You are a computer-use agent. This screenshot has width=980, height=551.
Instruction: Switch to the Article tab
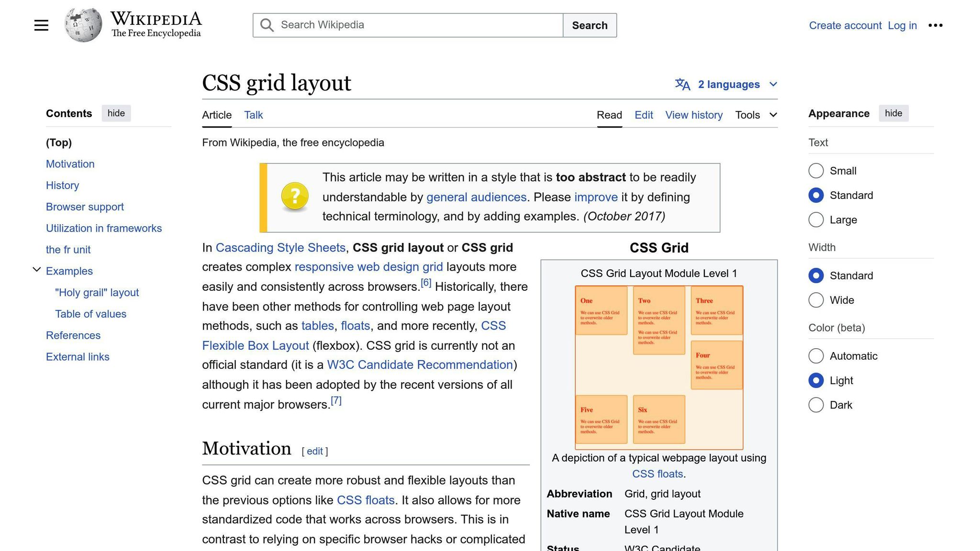tap(217, 115)
